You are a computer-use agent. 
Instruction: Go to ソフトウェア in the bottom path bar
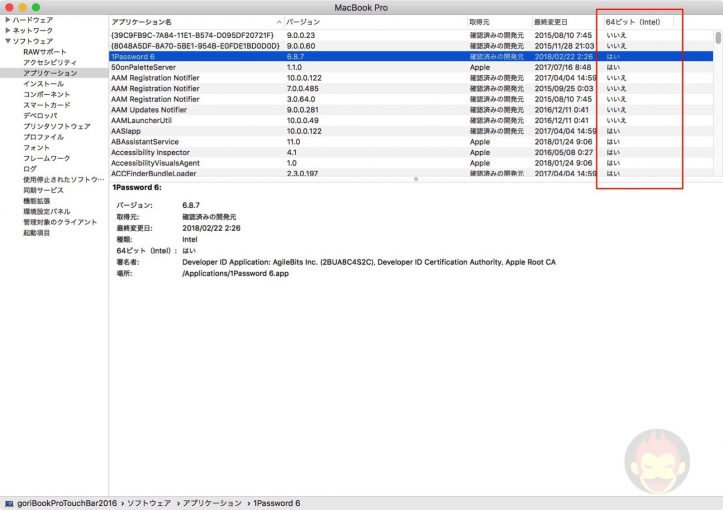149,503
